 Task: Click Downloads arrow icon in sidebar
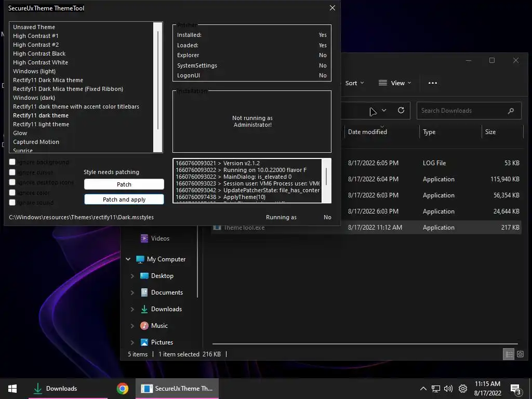(144, 309)
